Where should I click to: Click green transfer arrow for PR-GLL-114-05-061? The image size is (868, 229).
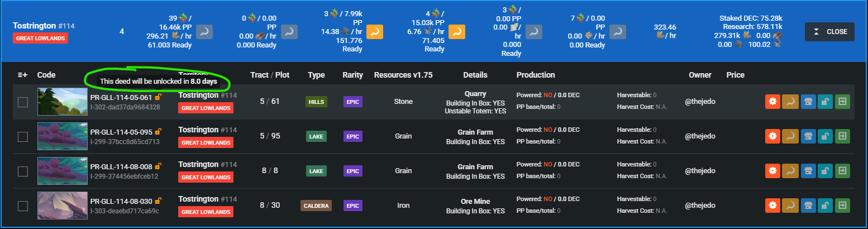coord(842,102)
